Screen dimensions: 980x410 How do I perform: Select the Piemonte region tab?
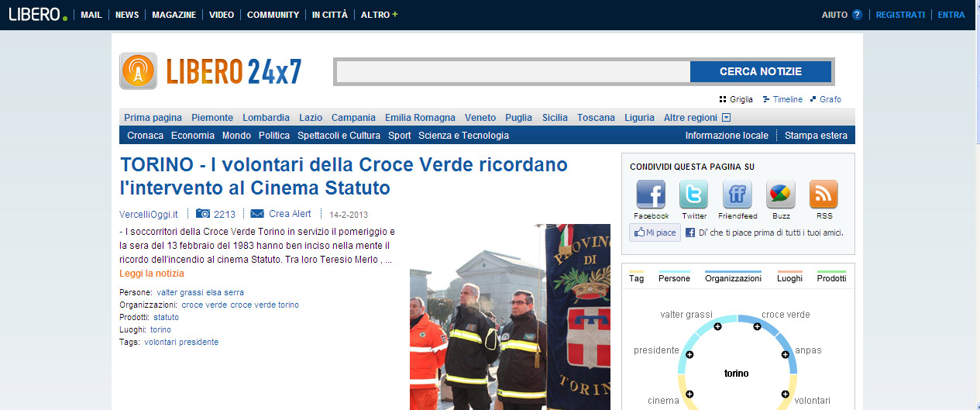[x=212, y=118]
